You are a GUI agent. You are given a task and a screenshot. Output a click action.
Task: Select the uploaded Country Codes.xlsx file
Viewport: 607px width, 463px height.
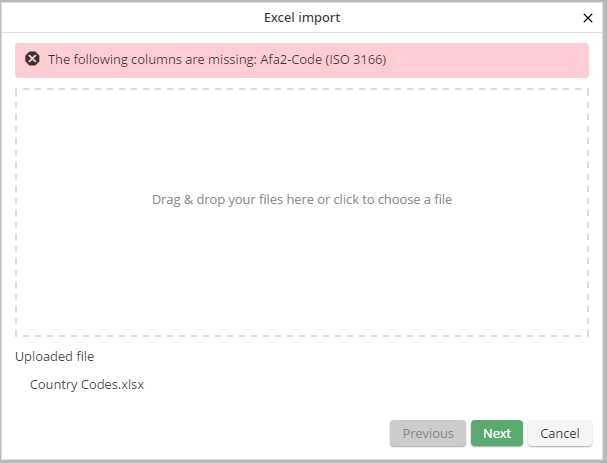87,384
